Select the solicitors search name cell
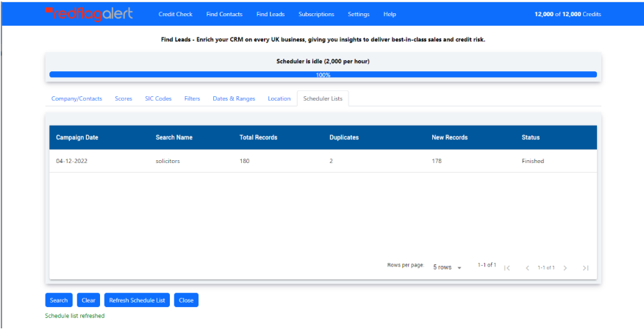644x332 pixels. 168,162
